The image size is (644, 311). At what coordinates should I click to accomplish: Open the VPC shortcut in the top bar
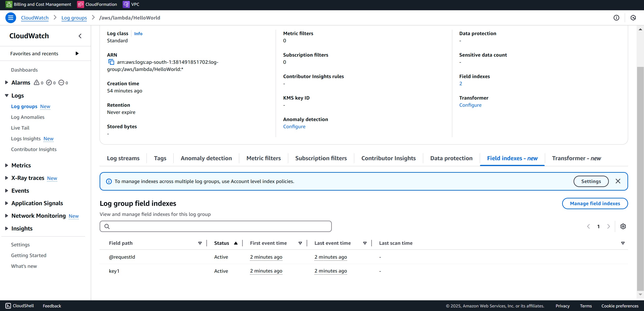131,4
